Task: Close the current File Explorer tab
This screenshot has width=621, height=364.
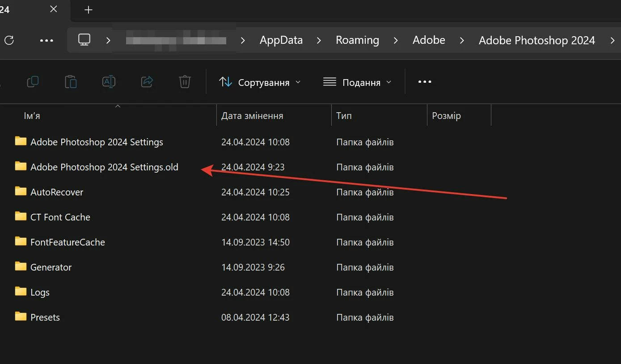Action: (53, 9)
